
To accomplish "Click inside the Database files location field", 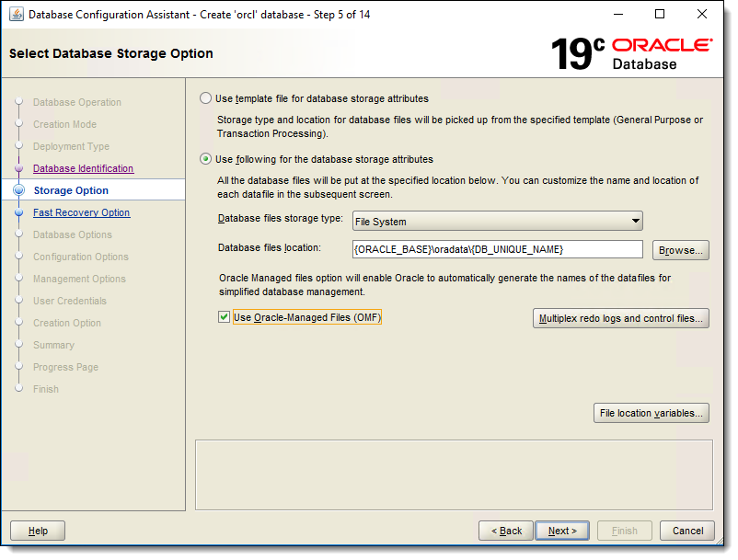I will coord(498,249).
